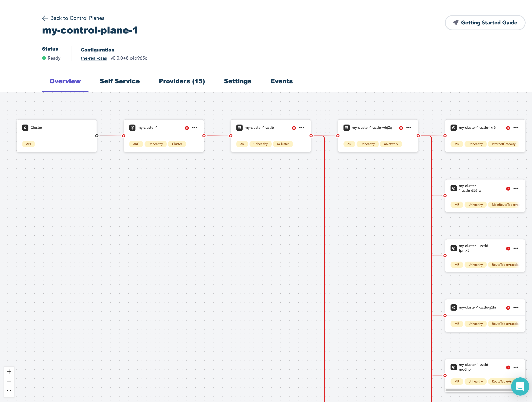The width and height of the screenshot is (532, 402).
Task: Click the fit view fullscreen icon
Action: [9, 392]
